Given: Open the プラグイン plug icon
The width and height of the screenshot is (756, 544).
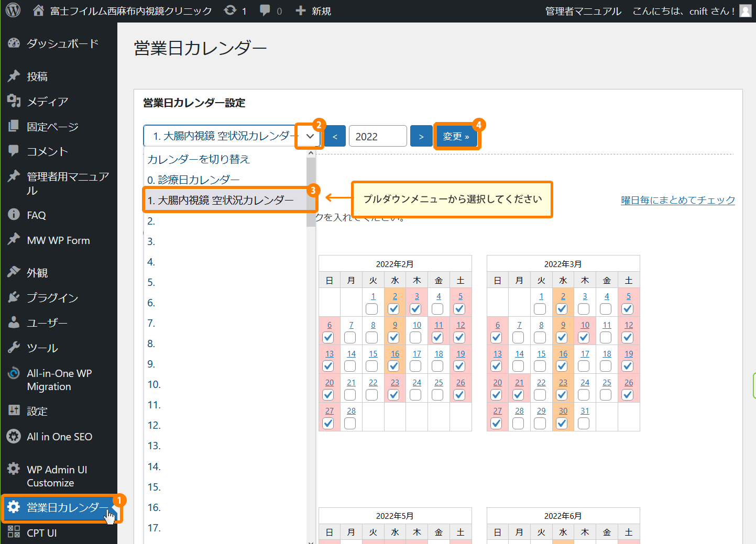Looking at the screenshot, I should (x=14, y=297).
